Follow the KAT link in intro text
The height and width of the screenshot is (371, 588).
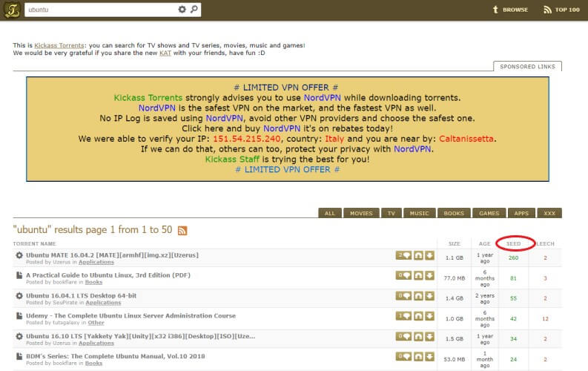pyautogui.click(x=165, y=53)
